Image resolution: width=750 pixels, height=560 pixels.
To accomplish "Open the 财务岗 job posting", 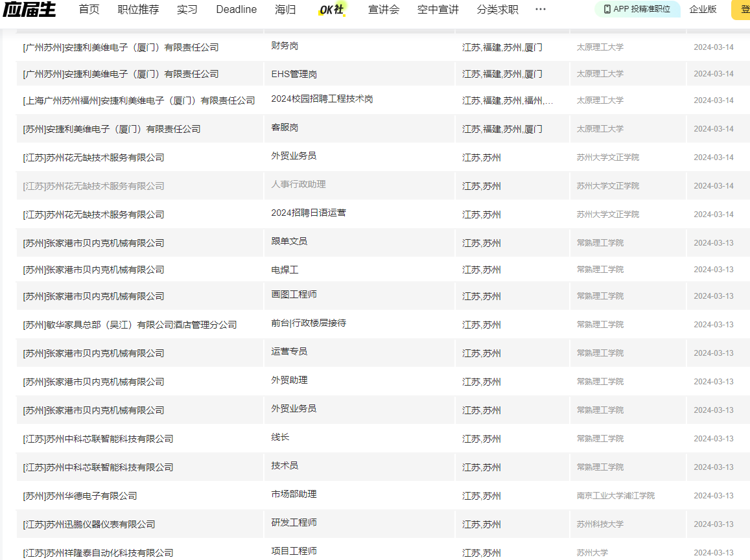I will click(x=285, y=46).
